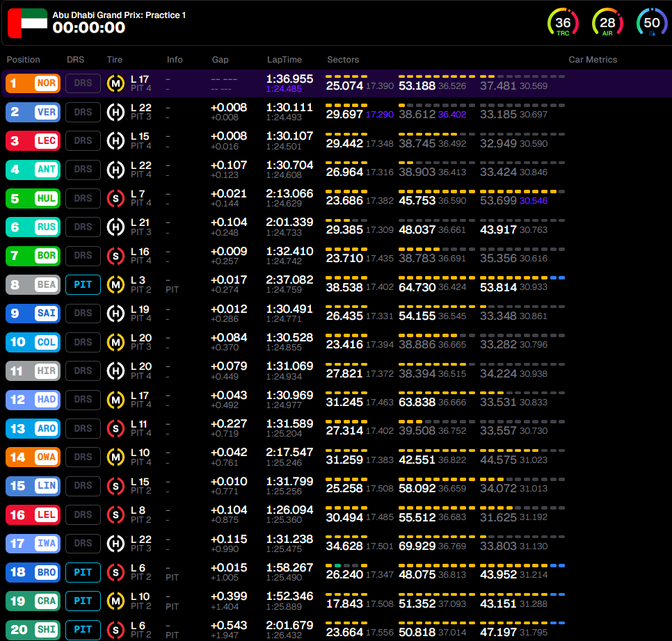
Task: Click the PIT indicator in SHI's row
Action: point(83,630)
